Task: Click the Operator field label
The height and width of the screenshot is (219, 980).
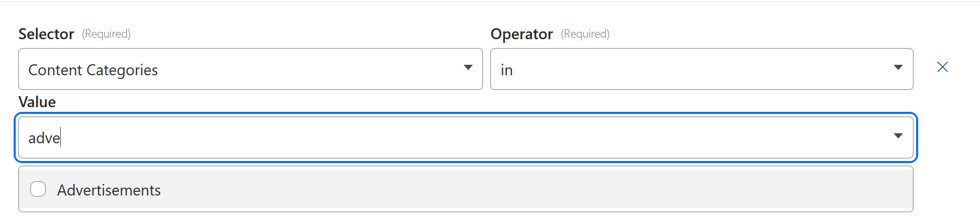Action: coord(521,34)
